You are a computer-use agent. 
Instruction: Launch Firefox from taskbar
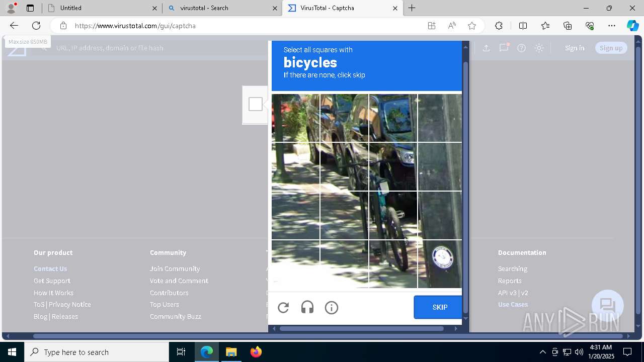pyautogui.click(x=256, y=352)
